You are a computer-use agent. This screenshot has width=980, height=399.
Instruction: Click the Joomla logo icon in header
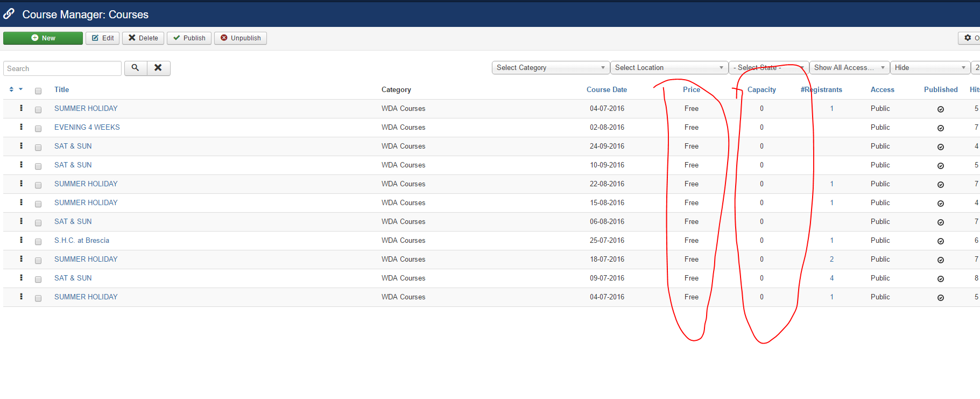click(9, 14)
